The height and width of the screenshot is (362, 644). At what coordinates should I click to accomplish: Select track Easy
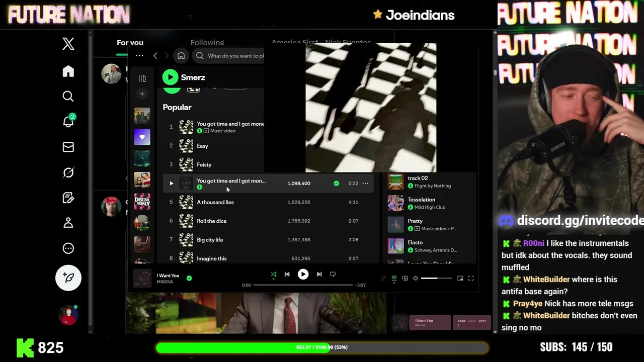point(202,146)
